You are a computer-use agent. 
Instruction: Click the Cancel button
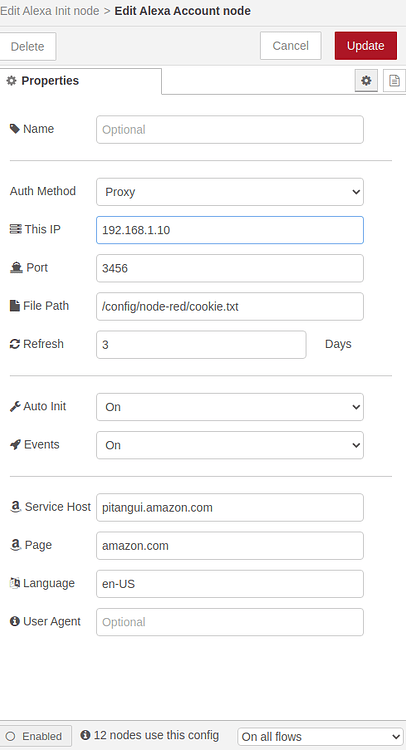(x=291, y=46)
